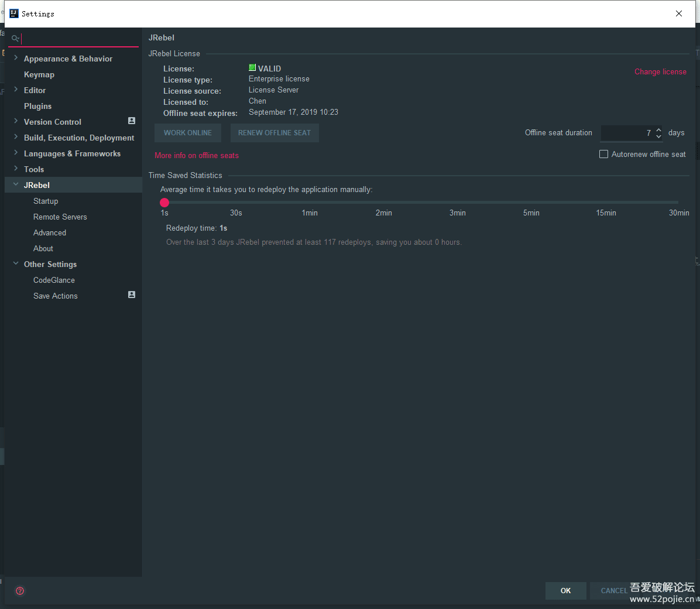Open Plugins settings page

37,107
